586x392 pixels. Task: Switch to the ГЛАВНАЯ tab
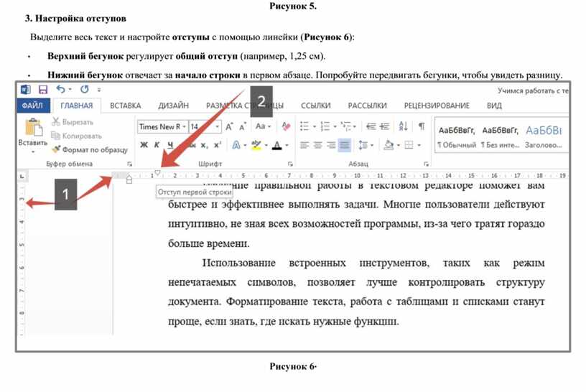[x=77, y=106]
